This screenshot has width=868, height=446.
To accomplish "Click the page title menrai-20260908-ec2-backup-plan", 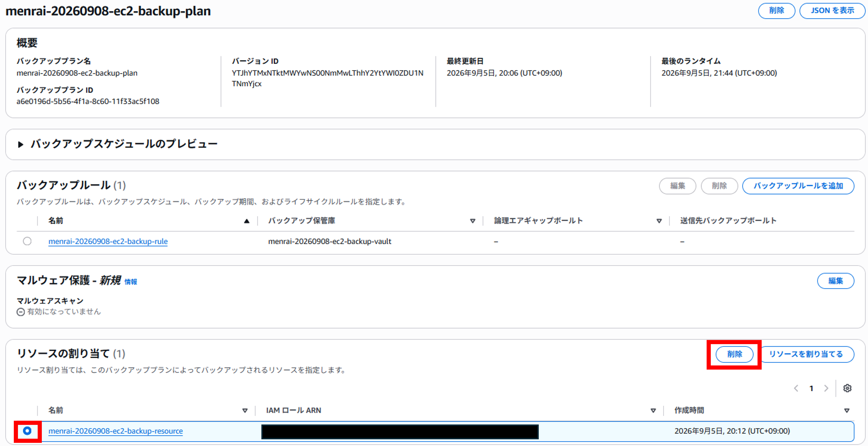I will 108,11.
